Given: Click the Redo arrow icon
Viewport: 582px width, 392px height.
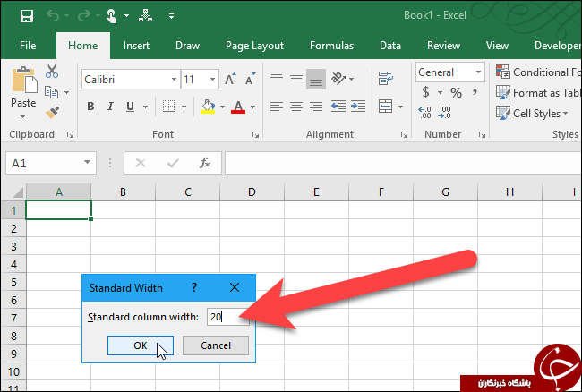Looking at the screenshot, I should click(x=84, y=15).
